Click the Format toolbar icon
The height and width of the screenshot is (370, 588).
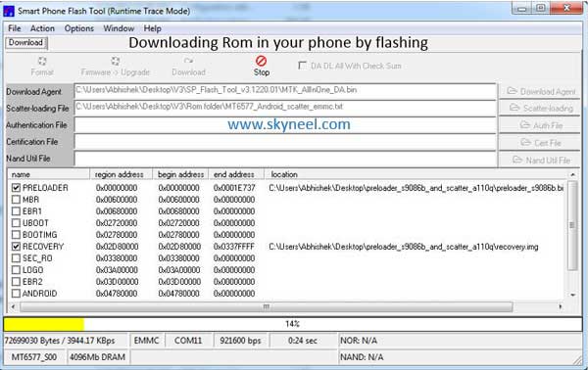point(42,61)
